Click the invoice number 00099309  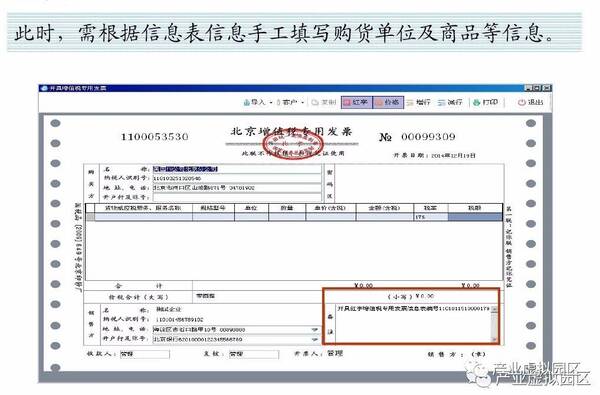428,137
